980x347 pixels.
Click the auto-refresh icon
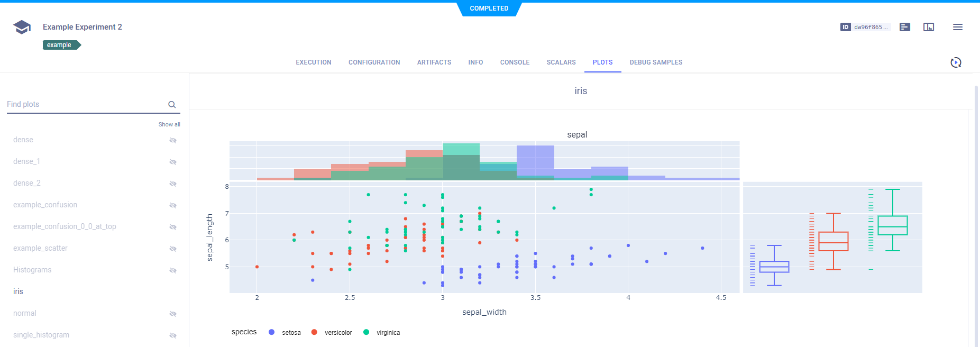(955, 62)
